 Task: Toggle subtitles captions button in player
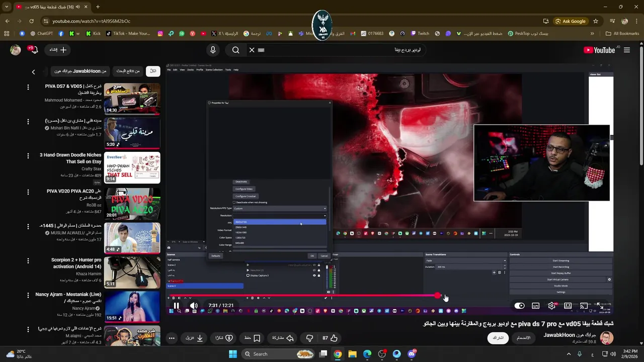pyautogui.click(x=536, y=306)
